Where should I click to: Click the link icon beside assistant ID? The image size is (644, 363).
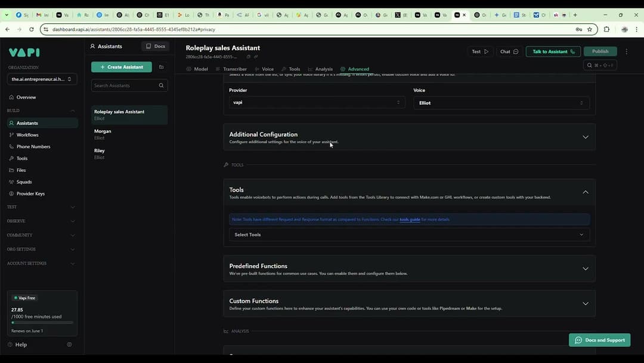256,57
